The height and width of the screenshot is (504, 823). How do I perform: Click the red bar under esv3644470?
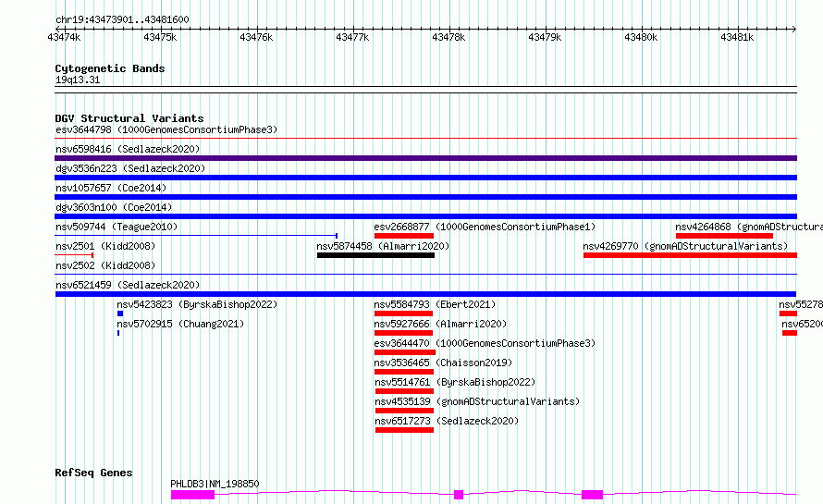pos(405,352)
